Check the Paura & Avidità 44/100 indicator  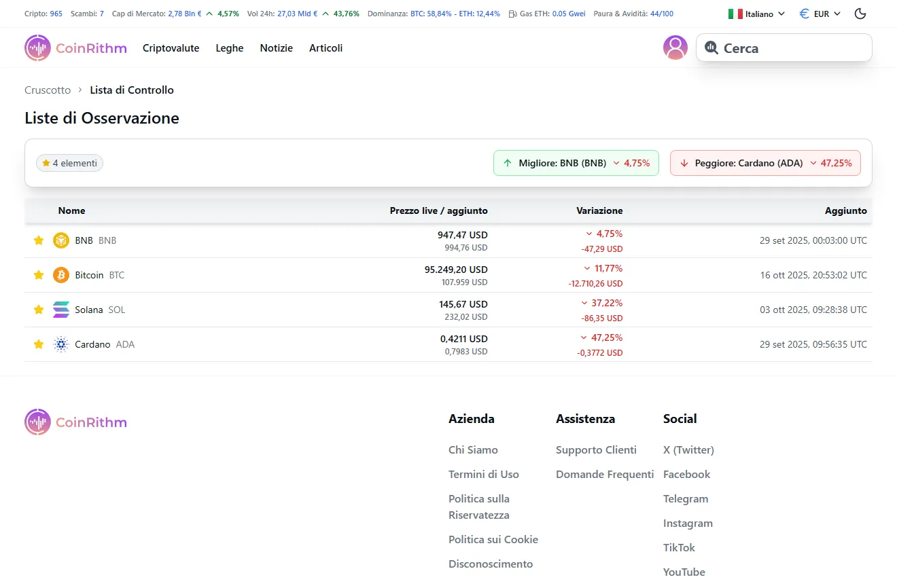(633, 13)
